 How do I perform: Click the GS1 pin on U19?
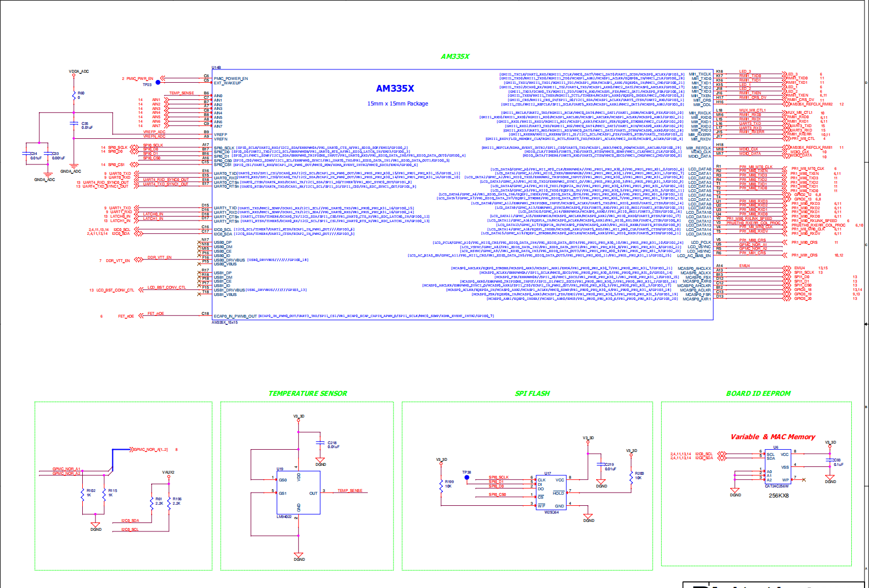point(283,493)
